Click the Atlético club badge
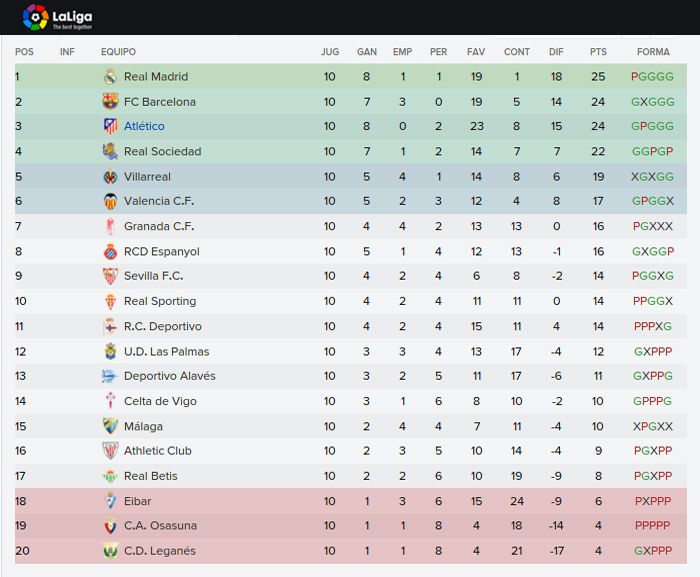Screen dimensions: 700x577 (x=110, y=126)
